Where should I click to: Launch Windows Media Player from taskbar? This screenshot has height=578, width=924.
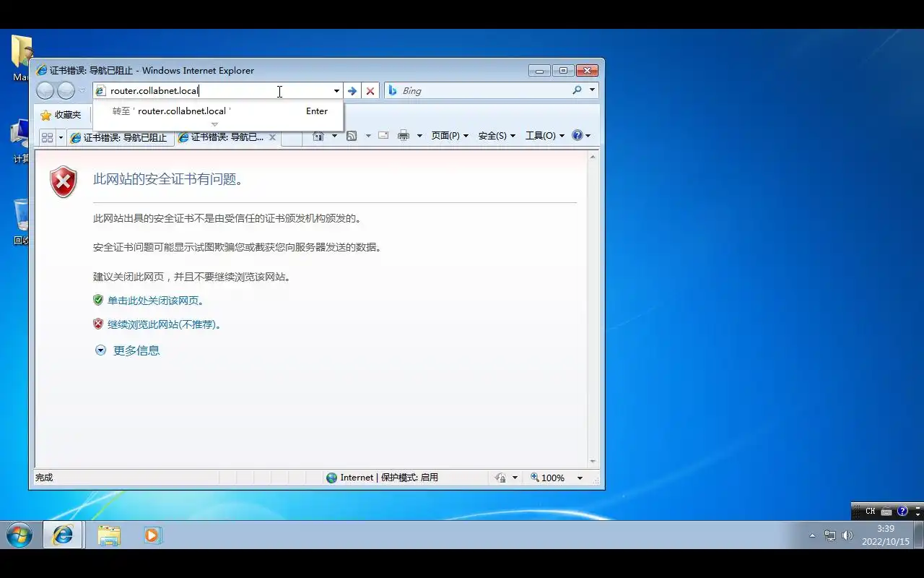(x=152, y=535)
